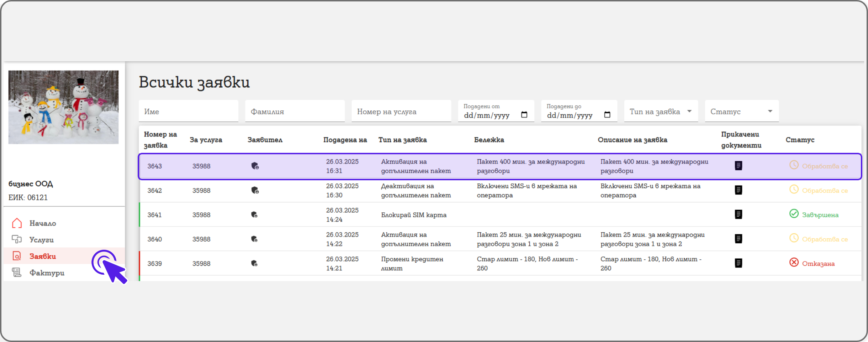Click бизнес ООД company name
Viewport: 868px width, 342px height.
[x=31, y=184]
